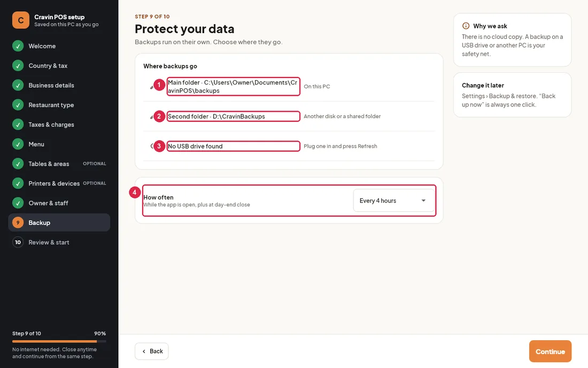Click the check icon for Business details
Viewport: 588px width, 368px height.
(x=18, y=85)
